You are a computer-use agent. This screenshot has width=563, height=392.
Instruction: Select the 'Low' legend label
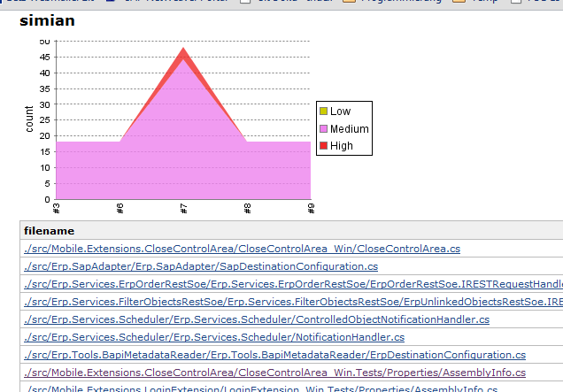[340, 111]
